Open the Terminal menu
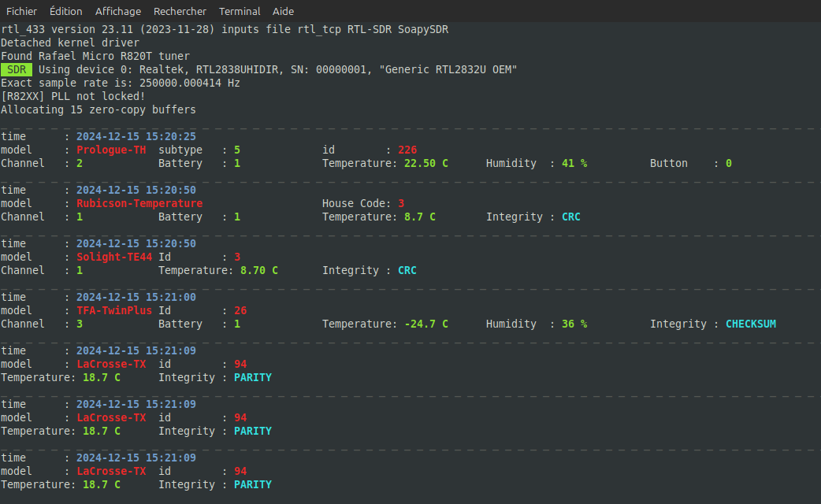This screenshot has height=504, width=821. [240, 11]
